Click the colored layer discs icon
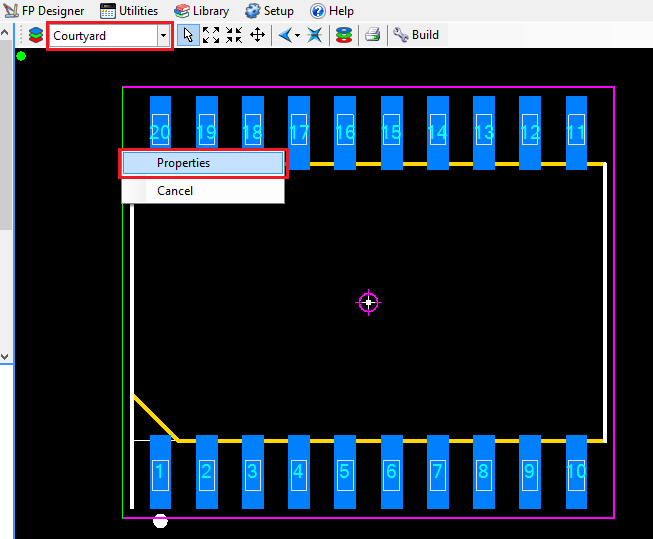 point(344,35)
